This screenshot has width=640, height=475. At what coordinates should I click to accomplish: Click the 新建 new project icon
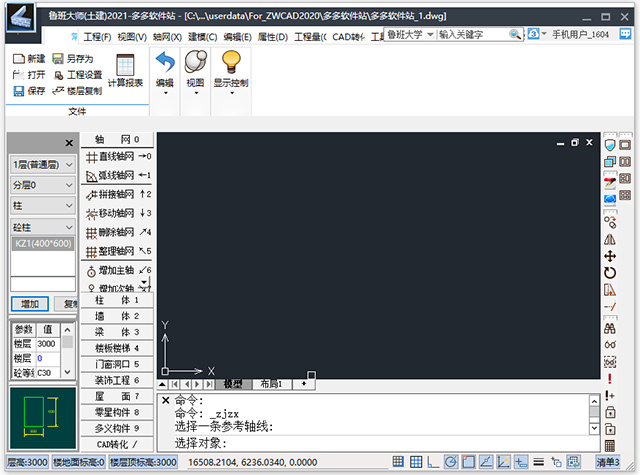(x=18, y=59)
